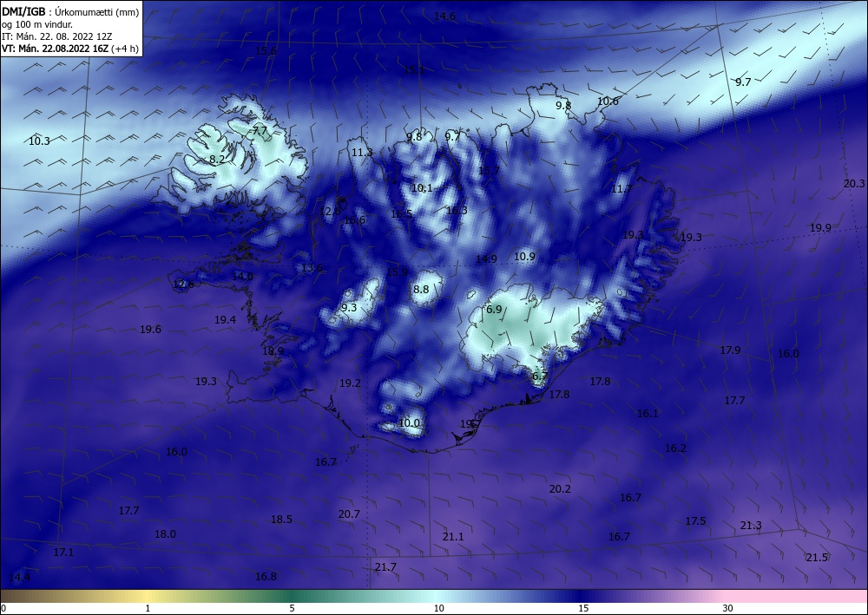The height and width of the screenshot is (615, 868).
Task: Select the 16.8 value label
Action: coord(266,577)
